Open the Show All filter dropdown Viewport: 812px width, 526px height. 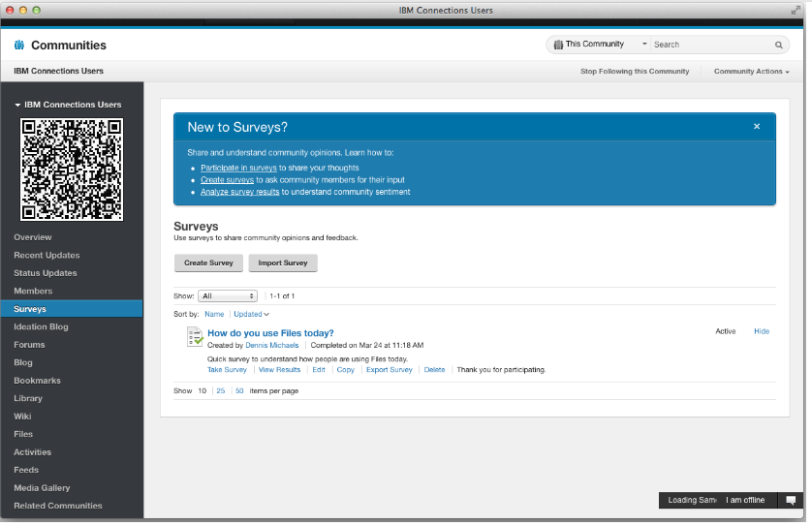coord(228,296)
